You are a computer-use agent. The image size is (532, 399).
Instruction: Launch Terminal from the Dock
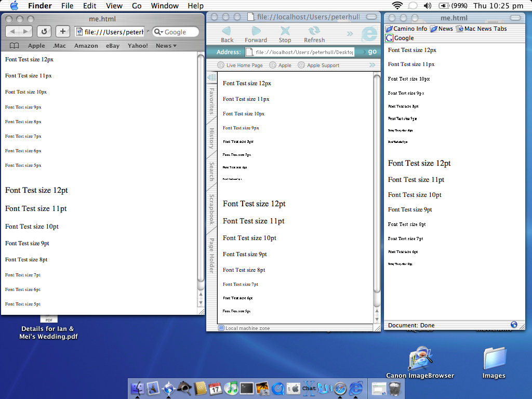(x=247, y=388)
